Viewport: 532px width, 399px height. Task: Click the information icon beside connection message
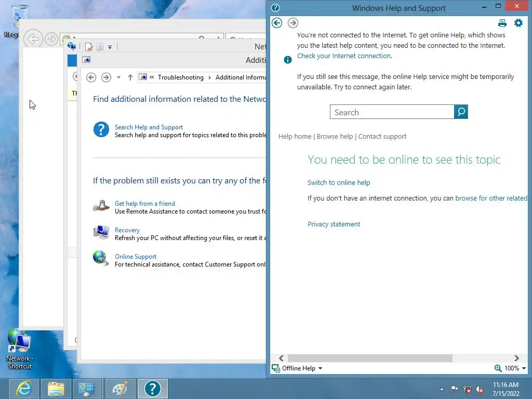[x=288, y=60]
